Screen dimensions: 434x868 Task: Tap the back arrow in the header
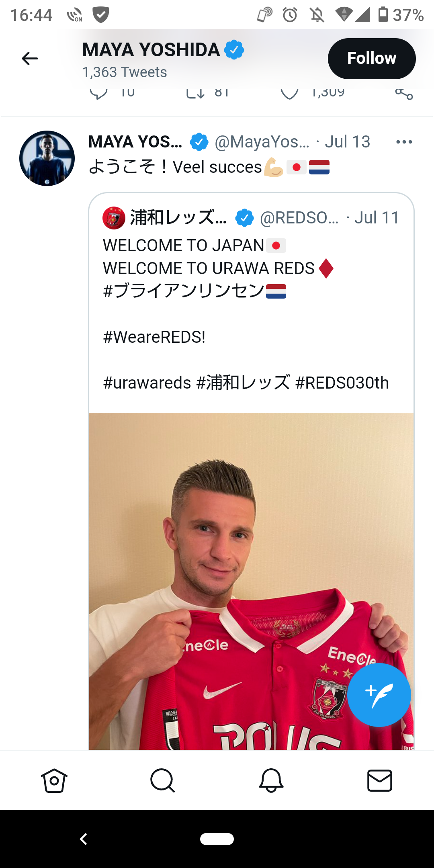point(30,59)
